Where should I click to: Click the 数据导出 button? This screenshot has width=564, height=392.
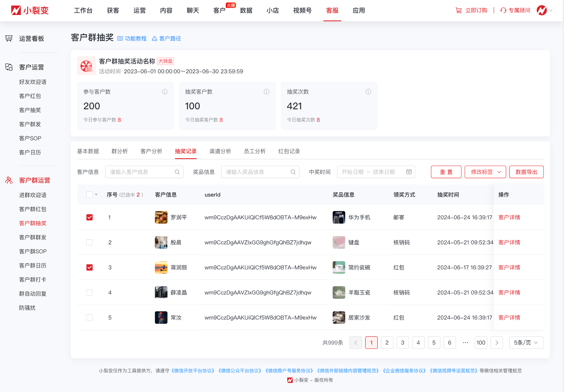[x=527, y=172]
